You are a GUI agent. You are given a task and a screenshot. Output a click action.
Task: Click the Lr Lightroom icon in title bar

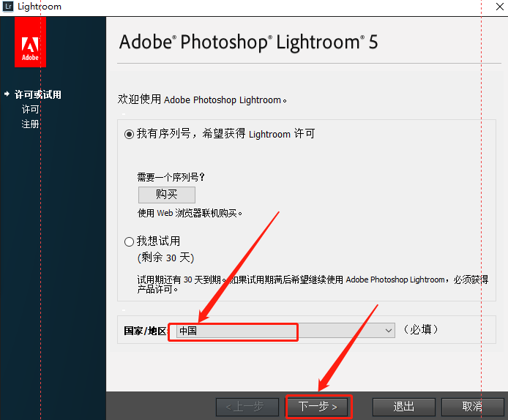8,7
